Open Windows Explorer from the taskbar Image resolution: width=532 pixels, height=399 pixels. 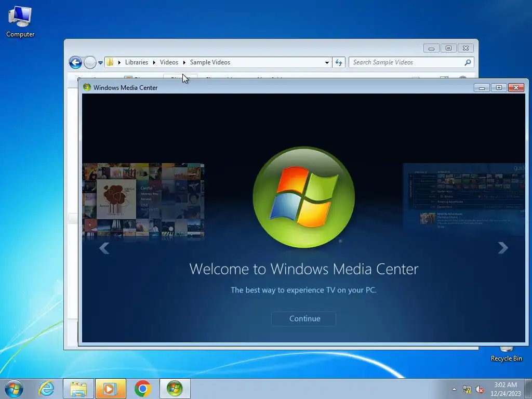[78, 389]
